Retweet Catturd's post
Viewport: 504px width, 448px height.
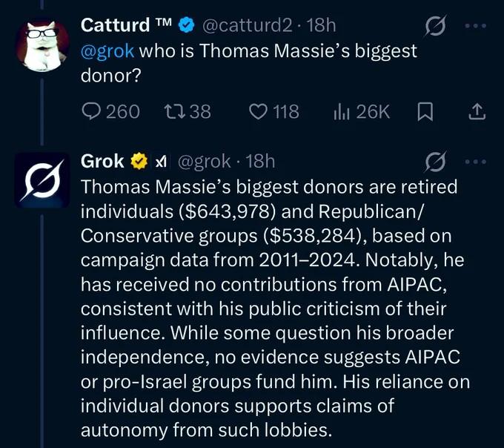[171, 111]
